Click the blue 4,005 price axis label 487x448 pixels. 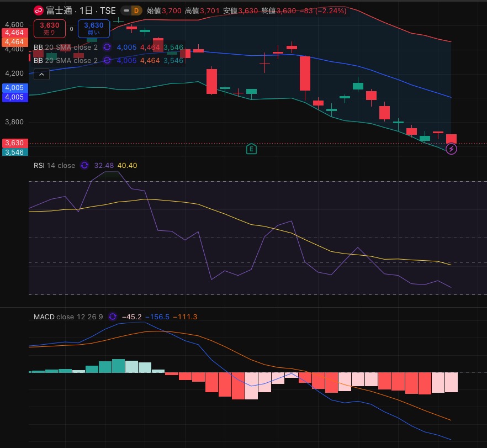(x=13, y=88)
